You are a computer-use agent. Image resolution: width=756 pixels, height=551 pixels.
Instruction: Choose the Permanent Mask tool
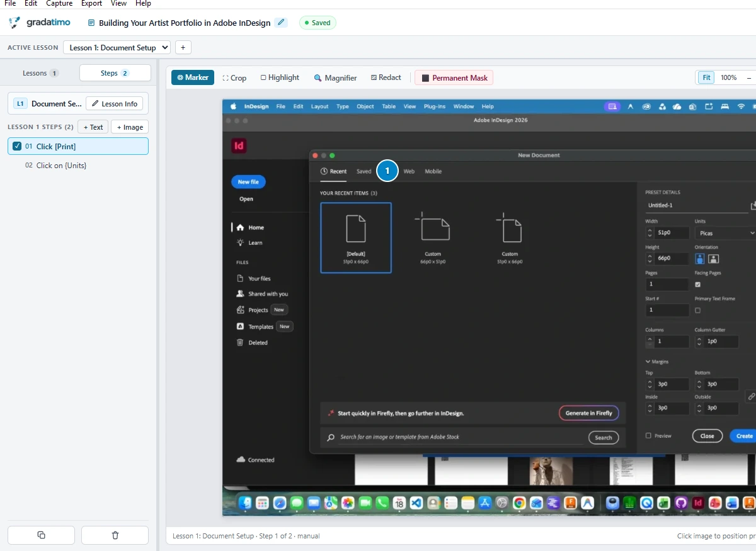pos(454,78)
